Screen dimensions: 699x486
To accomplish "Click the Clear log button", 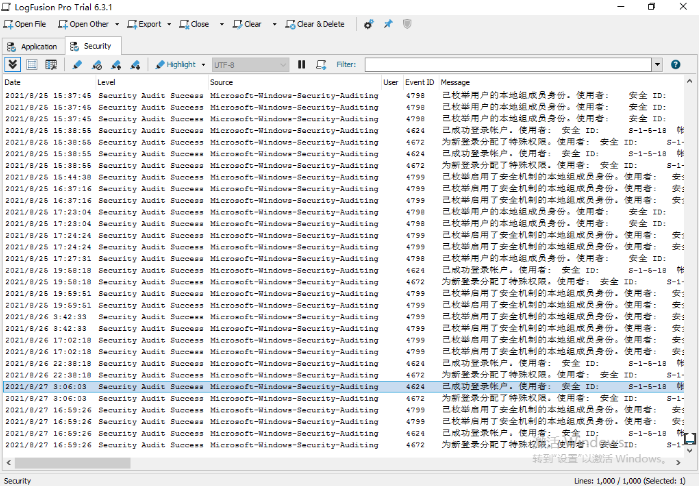I will 247,24.
